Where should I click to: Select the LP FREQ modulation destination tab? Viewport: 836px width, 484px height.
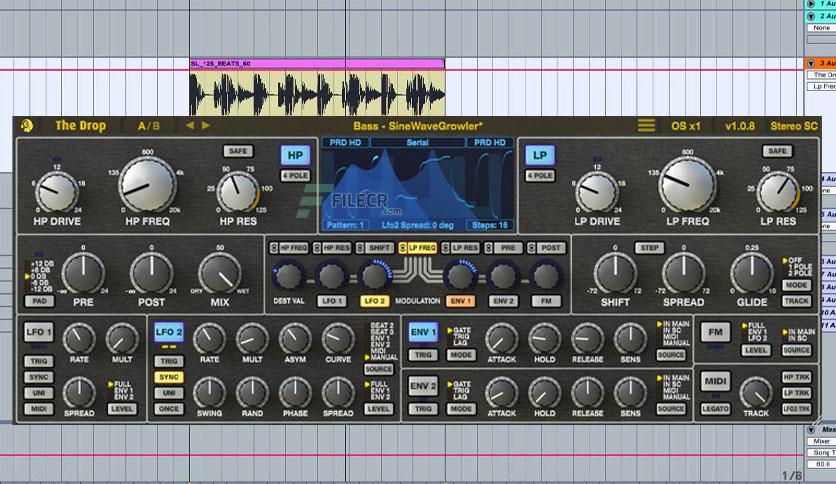417,248
